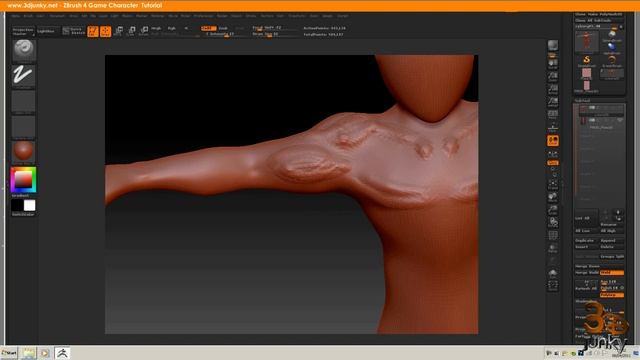Select the Rotate transform icon in top shelf
Image resolution: width=640 pixels, height=360 pixels.
pyautogui.click(x=144, y=31)
